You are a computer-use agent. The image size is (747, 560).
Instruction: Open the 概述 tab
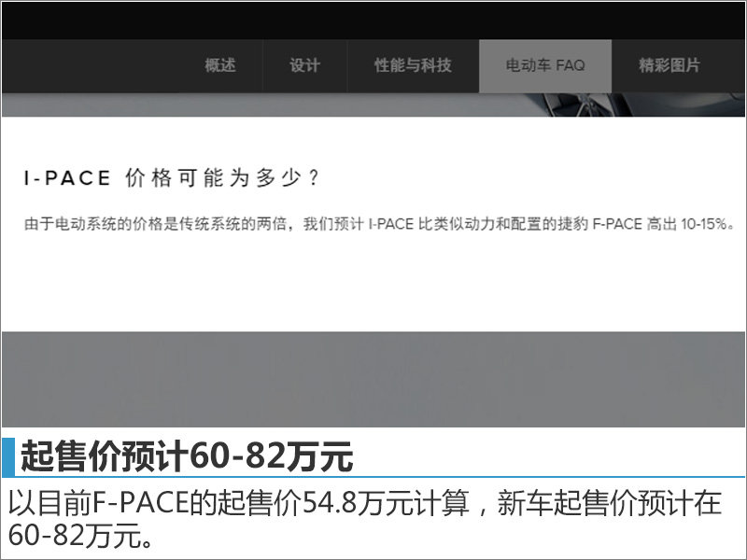pos(220,65)
